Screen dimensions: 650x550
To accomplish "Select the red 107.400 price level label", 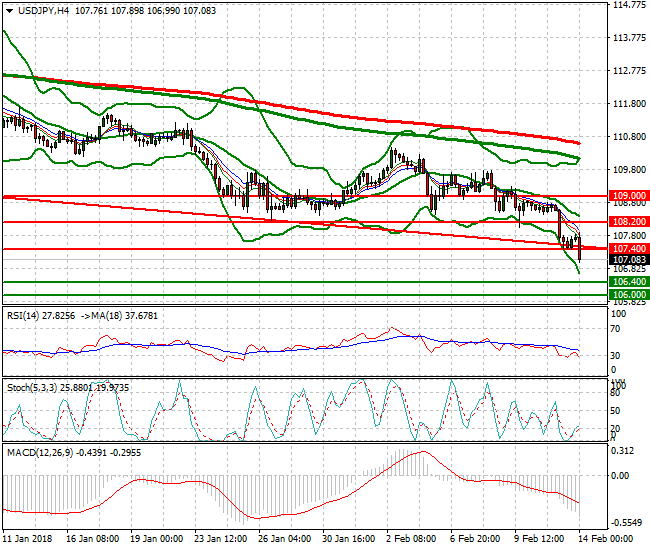I will pos(629,249).
